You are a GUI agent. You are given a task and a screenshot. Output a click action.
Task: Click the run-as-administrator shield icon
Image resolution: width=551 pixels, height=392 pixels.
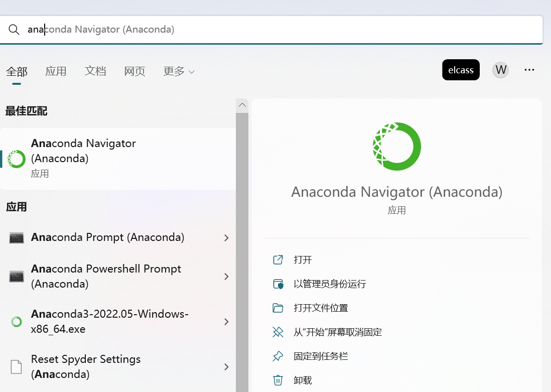(278, 284)
